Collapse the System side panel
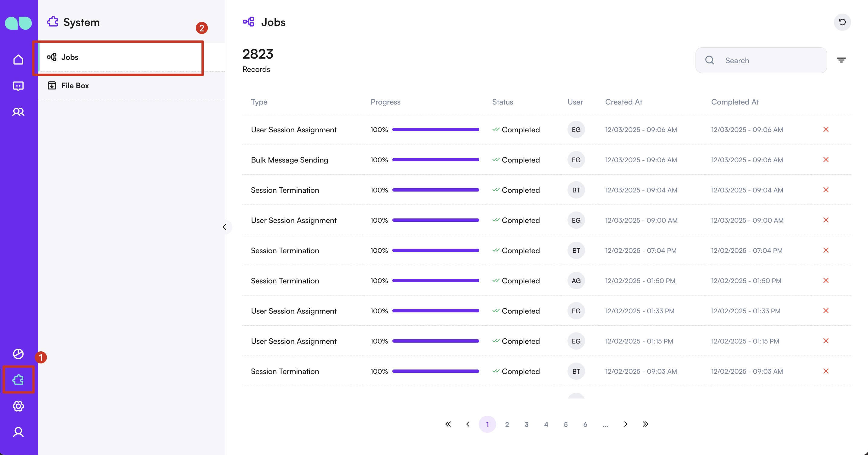The width and height of the screenshot is (868, 455). pyautogui.click(x=224, y=227)
